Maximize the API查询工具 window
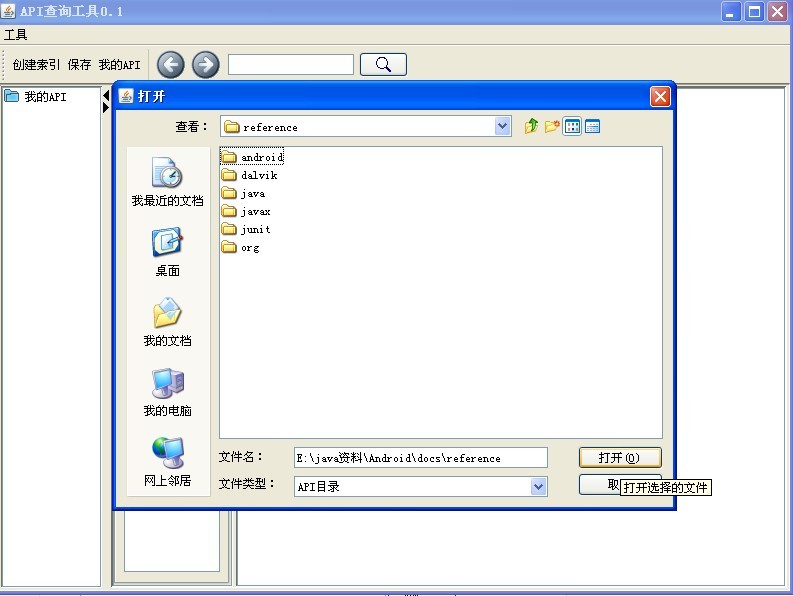The width and height of the screenshot is (793, 596). (x=755, y=12)
